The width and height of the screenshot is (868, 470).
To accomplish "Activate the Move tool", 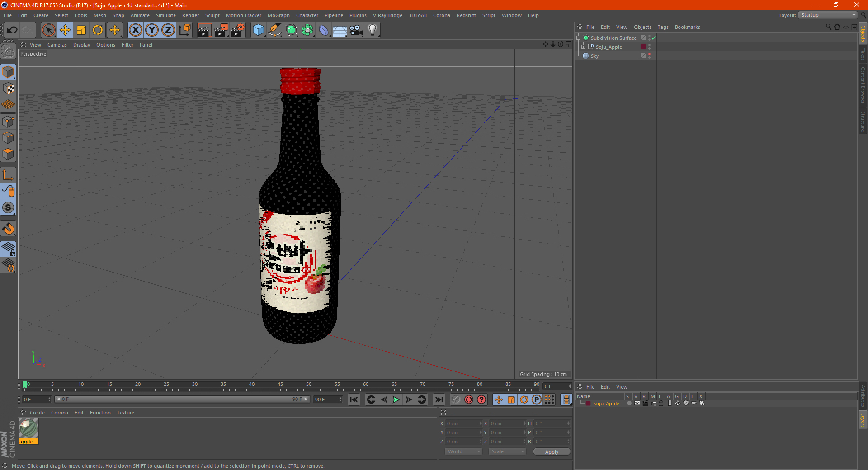I will (65, 30).
